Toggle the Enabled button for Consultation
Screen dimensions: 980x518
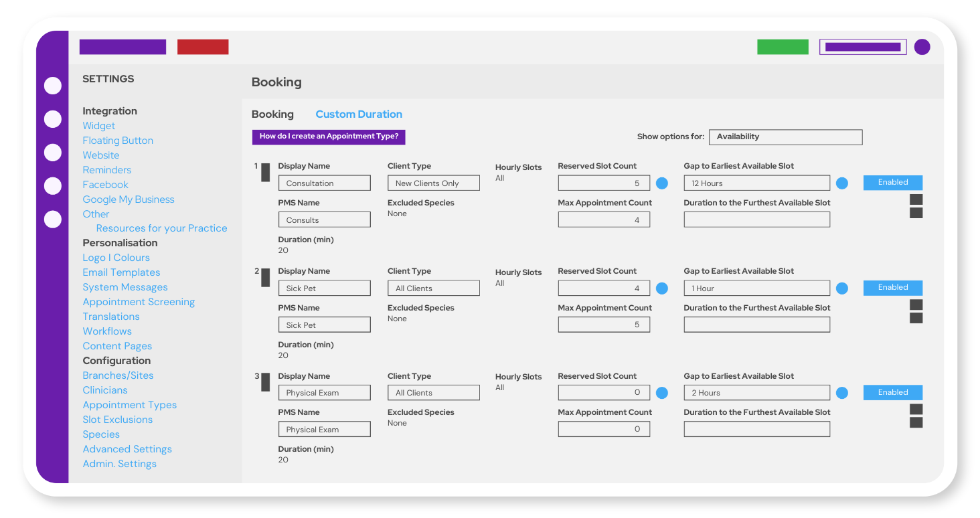[892, 183]
